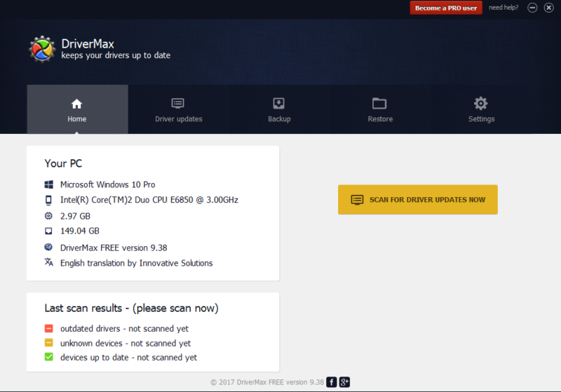This screenshot has height=392, width=561.
Task: Open the Settings tab
Action: tap(481, 109)
